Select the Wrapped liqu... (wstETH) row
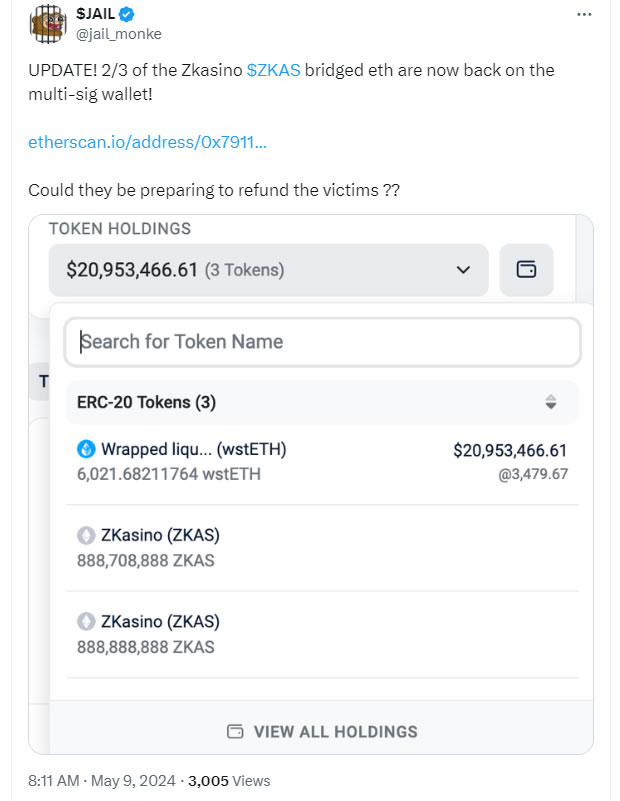 tap(322, 461)
